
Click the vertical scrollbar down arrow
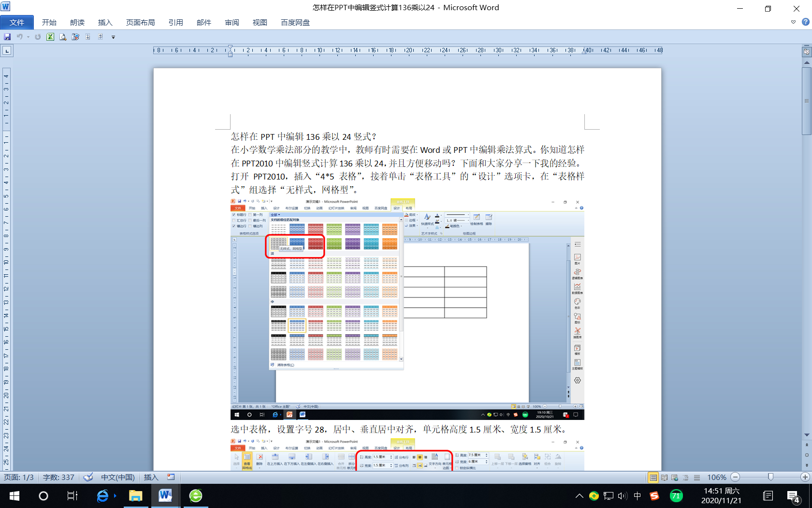tap(807, 434)
